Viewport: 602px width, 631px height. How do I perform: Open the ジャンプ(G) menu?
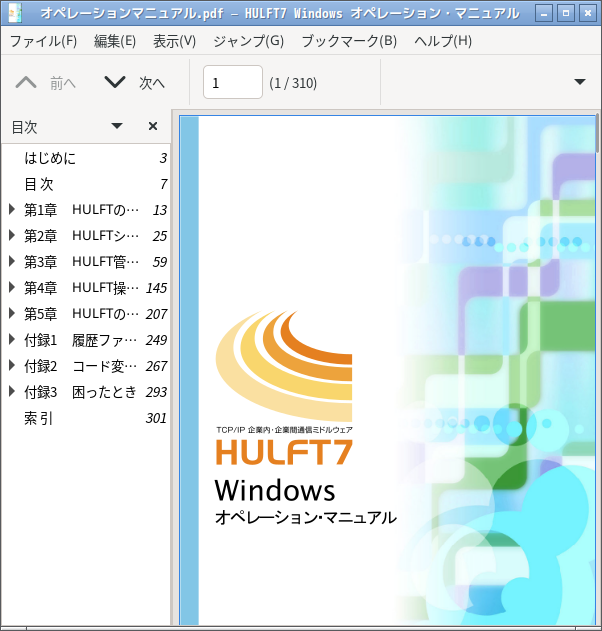point(248,41)
